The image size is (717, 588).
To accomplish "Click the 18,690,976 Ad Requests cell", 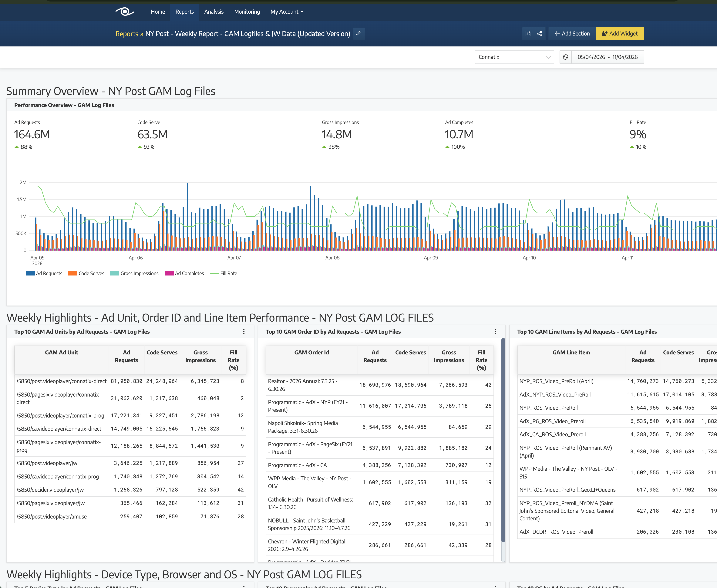I will click(375, 385).
